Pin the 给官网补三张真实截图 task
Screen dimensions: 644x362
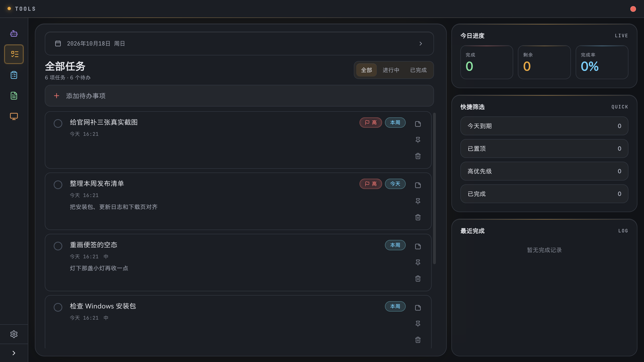click(x=418, y=140)
